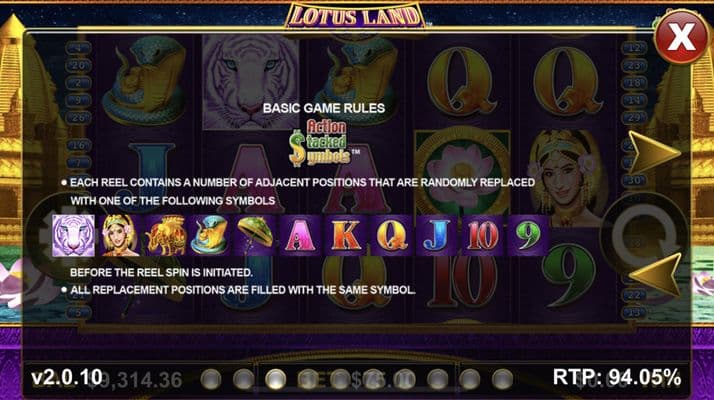The image size is (714, 400).
Task: Click the spin button behind the overlay
Action: (643, 236)
